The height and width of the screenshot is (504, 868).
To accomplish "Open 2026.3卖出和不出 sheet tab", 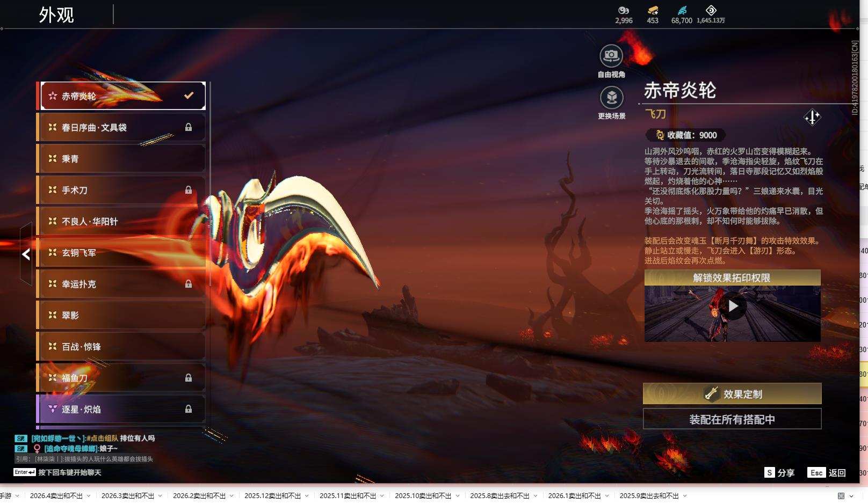I will [128, 495].
